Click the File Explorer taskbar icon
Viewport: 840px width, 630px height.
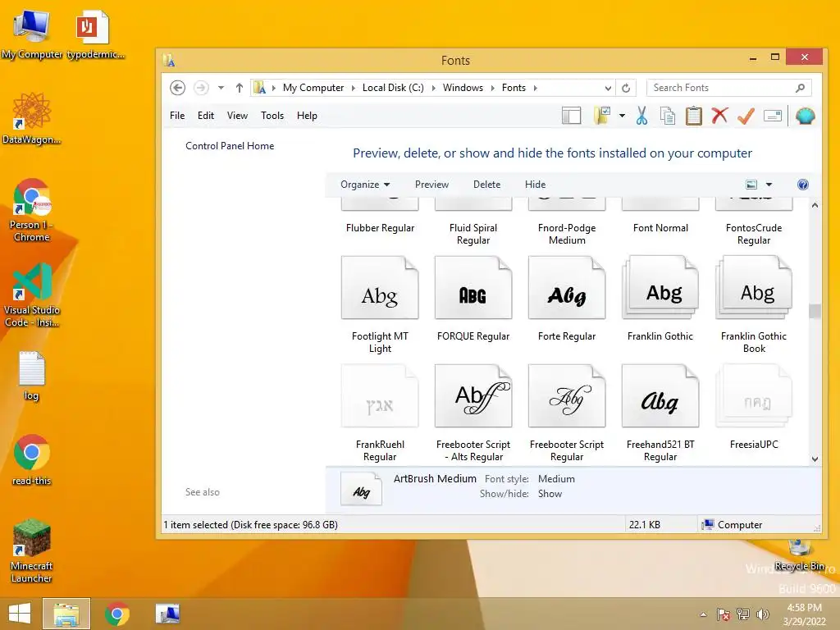click(66, 614)
